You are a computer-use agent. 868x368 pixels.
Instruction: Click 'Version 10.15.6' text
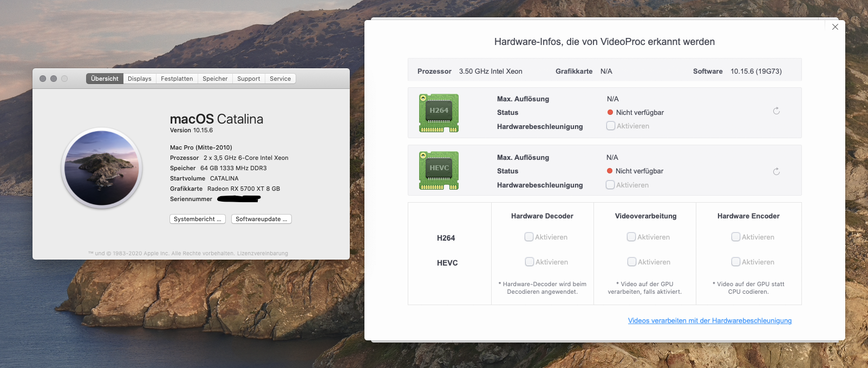coord(191,130)
